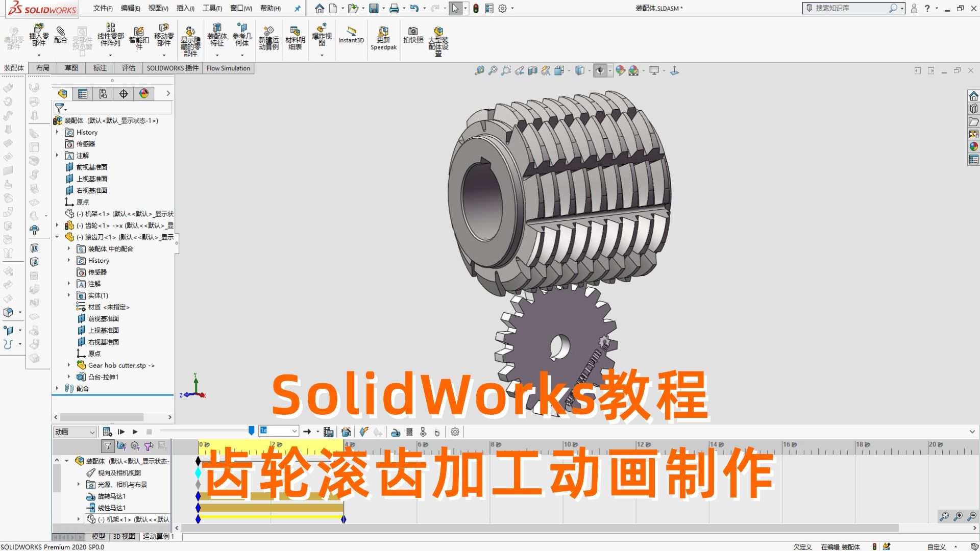The width and height of the screenshot is (980, 551).
Task: Activate the Section View tool
Action: [533, 71]
